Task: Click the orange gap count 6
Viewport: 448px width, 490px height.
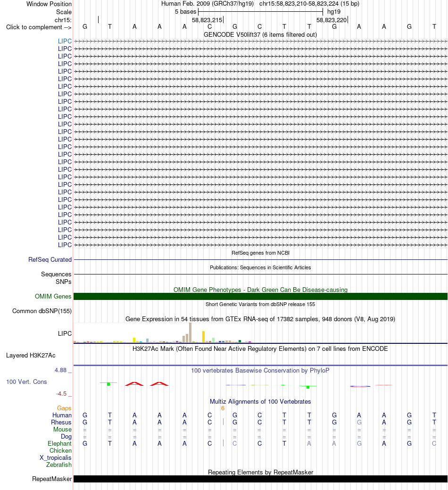Action: point(223,408)
